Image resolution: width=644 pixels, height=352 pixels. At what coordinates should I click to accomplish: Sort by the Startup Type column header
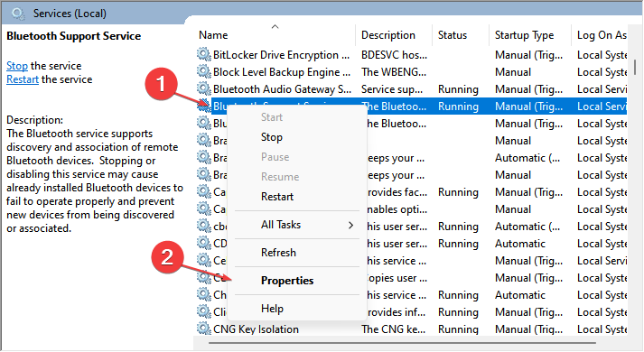click(x=524, y=36)
